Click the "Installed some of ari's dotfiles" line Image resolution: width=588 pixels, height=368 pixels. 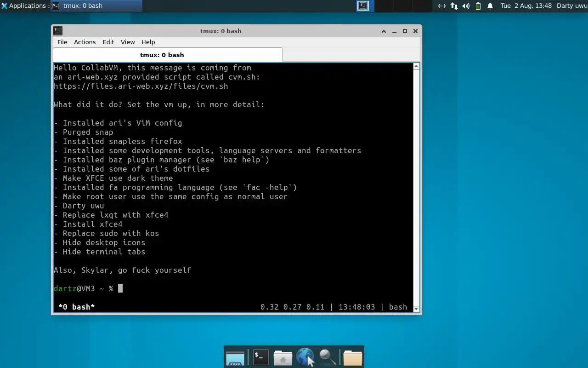pyautogui.click(x=131, y=169)
